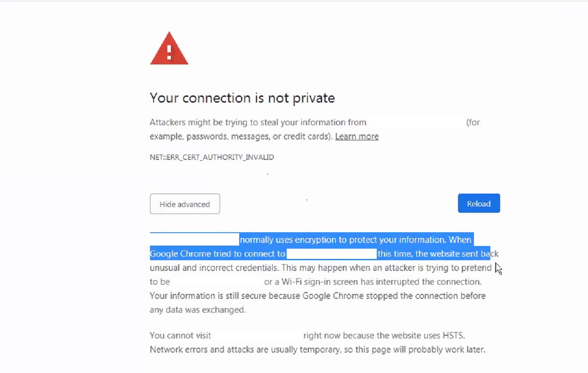Click the 'You cannot visit' text
Image resolution: width=588 pixels, height=373 pixels.
pyautogui.click(x=180, y=335)
